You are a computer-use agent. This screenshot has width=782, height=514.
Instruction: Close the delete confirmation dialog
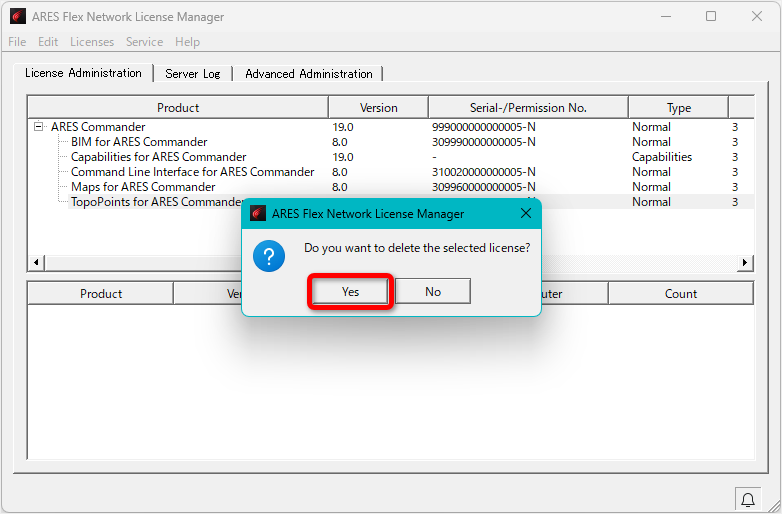tap(526, 213)
